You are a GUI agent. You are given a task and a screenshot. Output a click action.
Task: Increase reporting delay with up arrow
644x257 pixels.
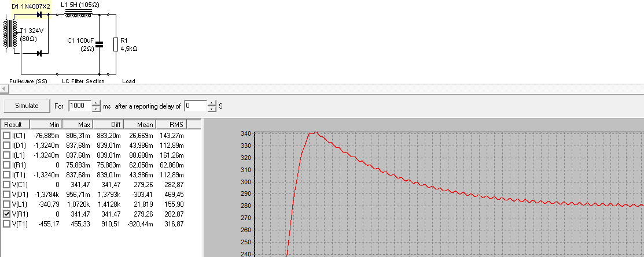[x=212, y=103]
